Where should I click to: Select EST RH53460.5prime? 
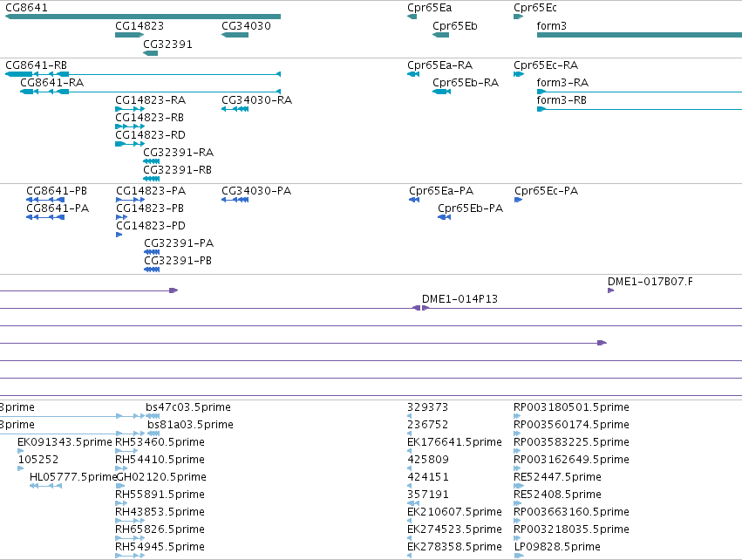pos(126,451)
